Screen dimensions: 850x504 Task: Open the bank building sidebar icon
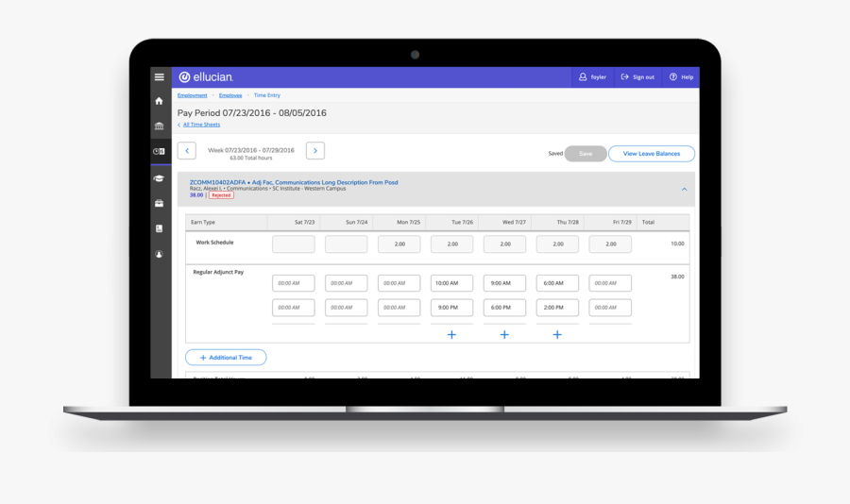pos(159,126)
